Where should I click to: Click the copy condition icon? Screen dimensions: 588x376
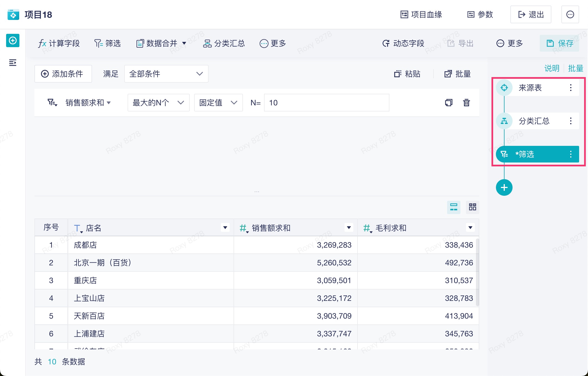[x=448, y=103]
